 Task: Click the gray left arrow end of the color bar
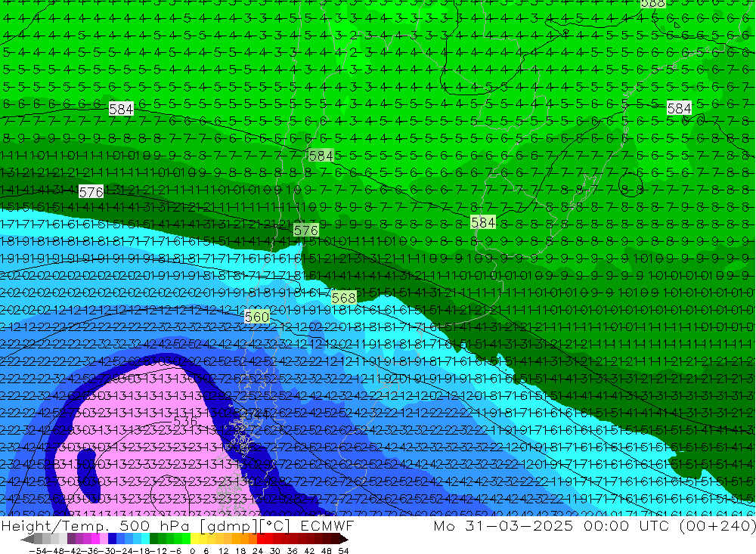coord(28,539)
